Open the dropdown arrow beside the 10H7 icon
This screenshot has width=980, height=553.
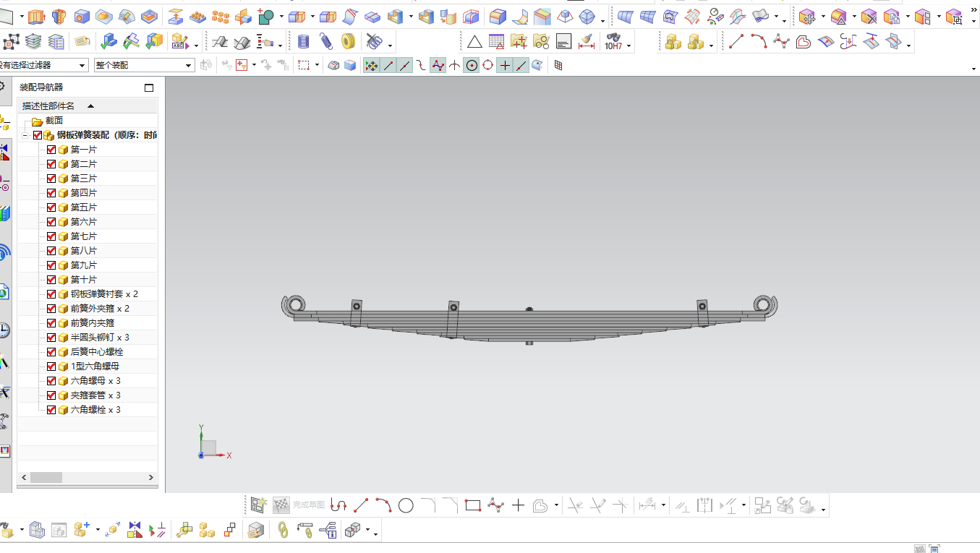[x=629, y=46]
